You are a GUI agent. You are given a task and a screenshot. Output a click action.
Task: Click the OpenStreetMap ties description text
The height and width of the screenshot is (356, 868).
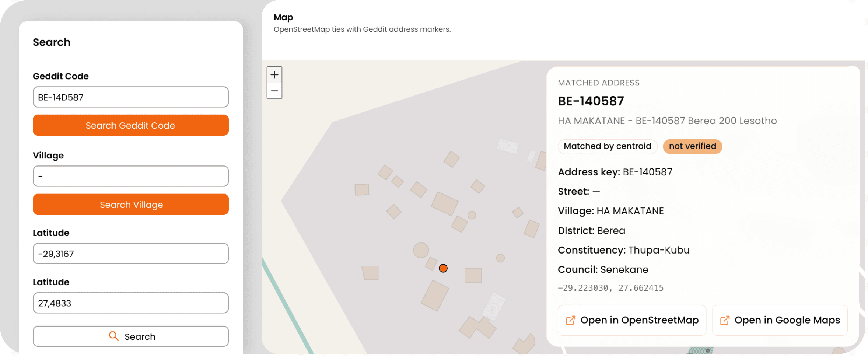click(362, 29)
